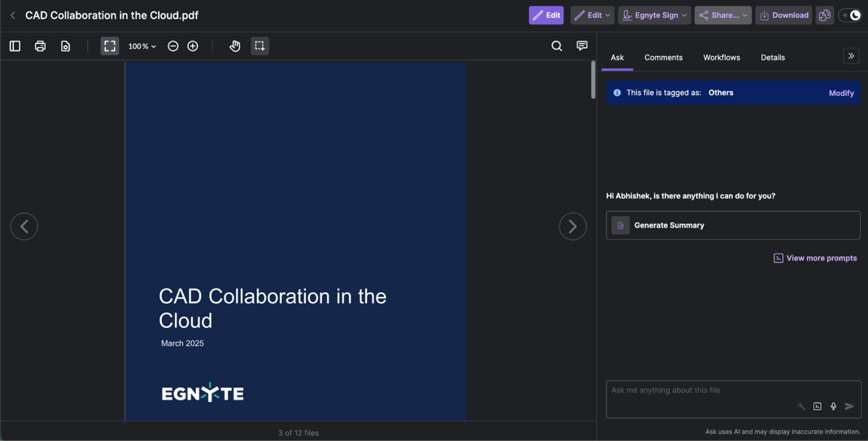
Task: Select the hand pan tool
Action: [x=235, y=46]
